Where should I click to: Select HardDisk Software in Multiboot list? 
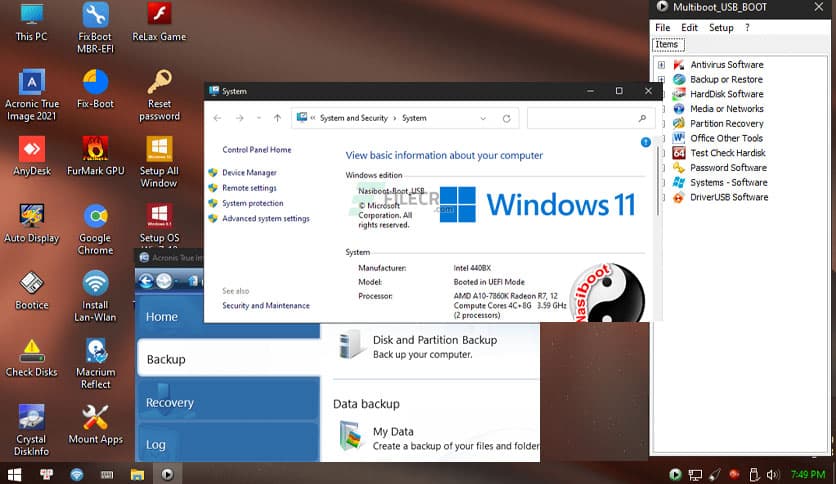tap(726, 94)
